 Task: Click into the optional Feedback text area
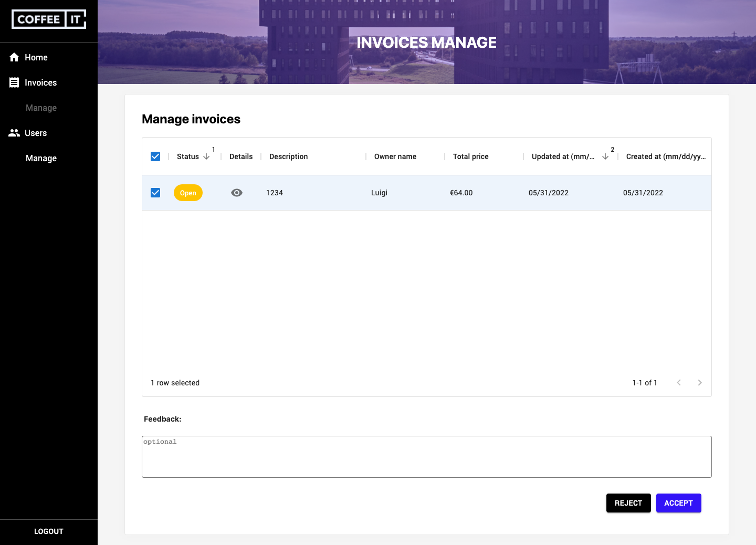pos(427,457)
